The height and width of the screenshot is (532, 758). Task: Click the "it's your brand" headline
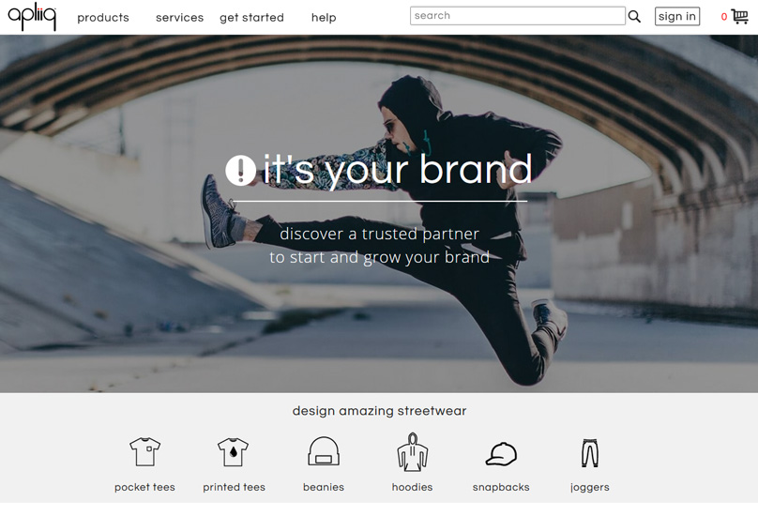(397, 170)
